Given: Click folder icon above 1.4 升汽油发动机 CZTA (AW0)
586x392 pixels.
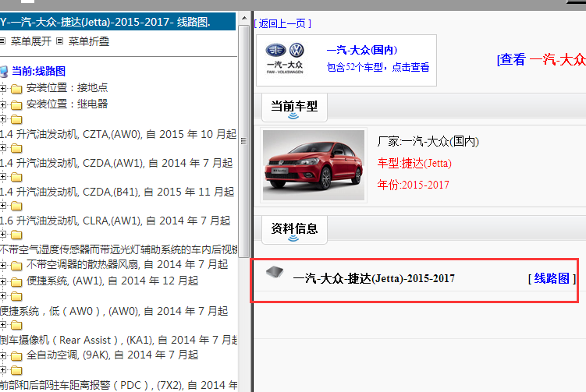Looking at the screenshot, I should (x=16, y=119).
